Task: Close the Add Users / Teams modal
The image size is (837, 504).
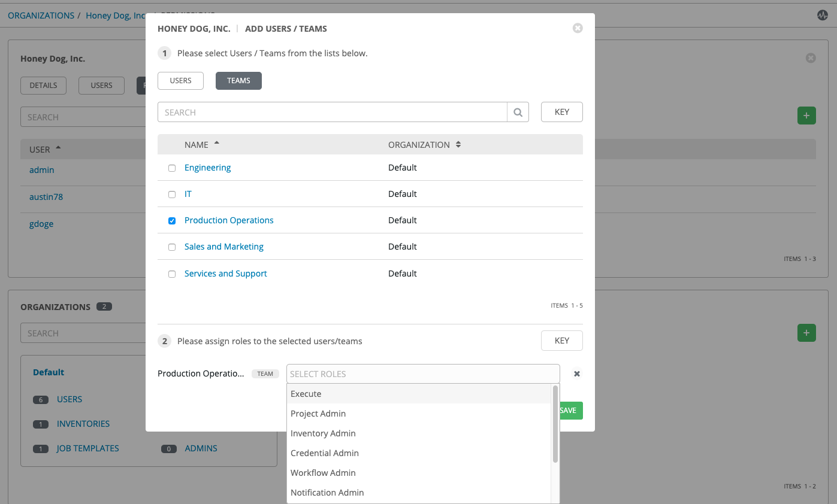Action: [x=578, y=28]
